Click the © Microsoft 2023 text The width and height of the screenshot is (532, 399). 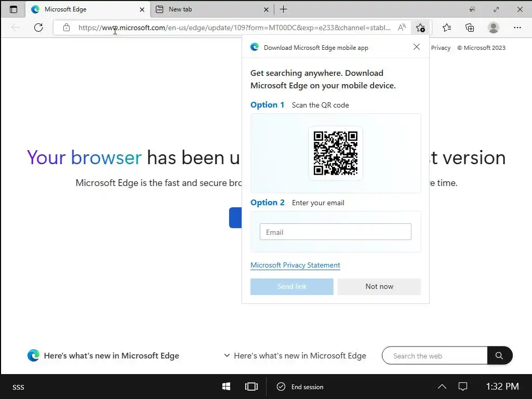pos(481,48)
